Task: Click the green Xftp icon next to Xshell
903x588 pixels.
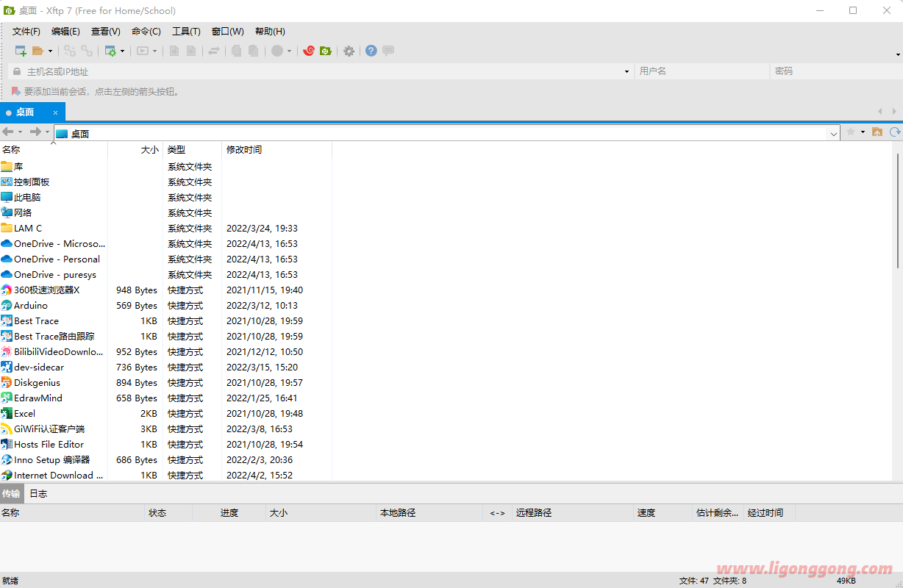Action: (326, 51)
